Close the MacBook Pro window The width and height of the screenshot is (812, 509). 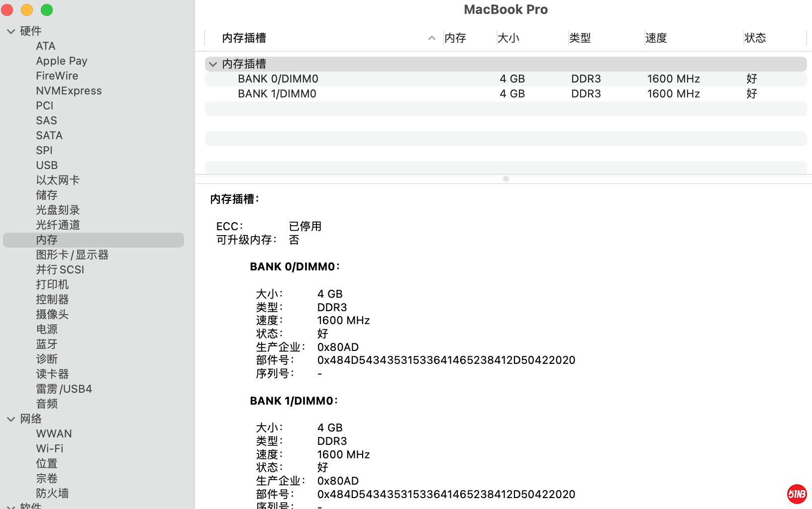pyautogui.click(x=7, y=10)
